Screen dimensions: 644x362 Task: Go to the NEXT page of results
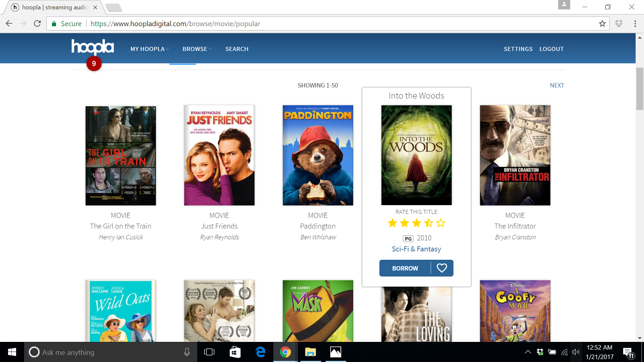tap(557, 85)
